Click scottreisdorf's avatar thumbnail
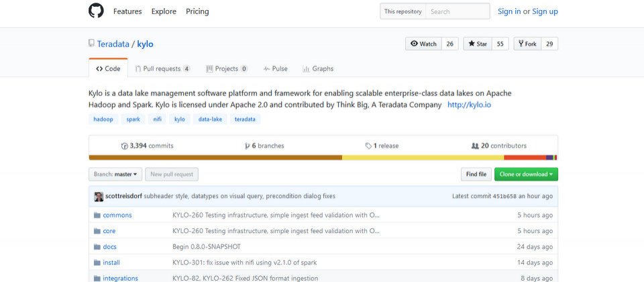This screenshot has height=282, width=644. pos(99,197)
